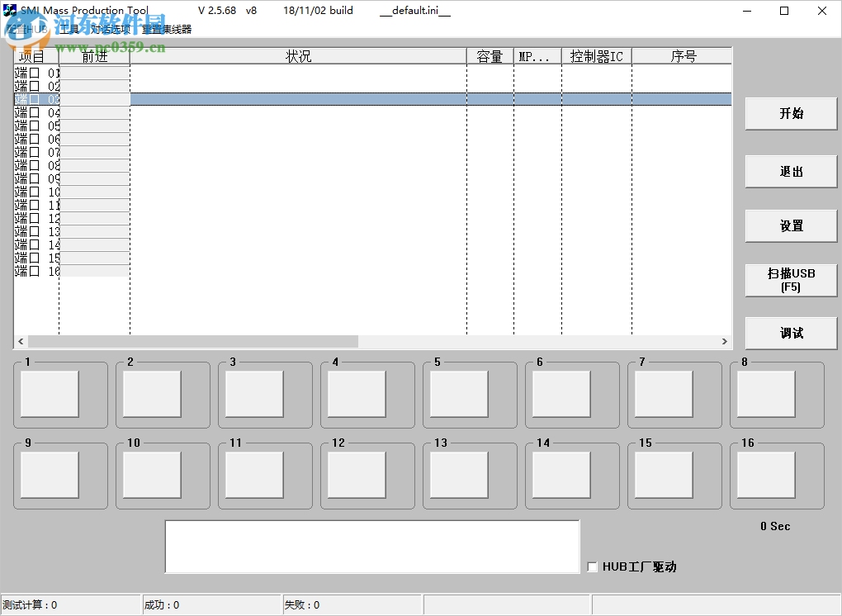Click port slot 14 status box

(x=561, y=475)
